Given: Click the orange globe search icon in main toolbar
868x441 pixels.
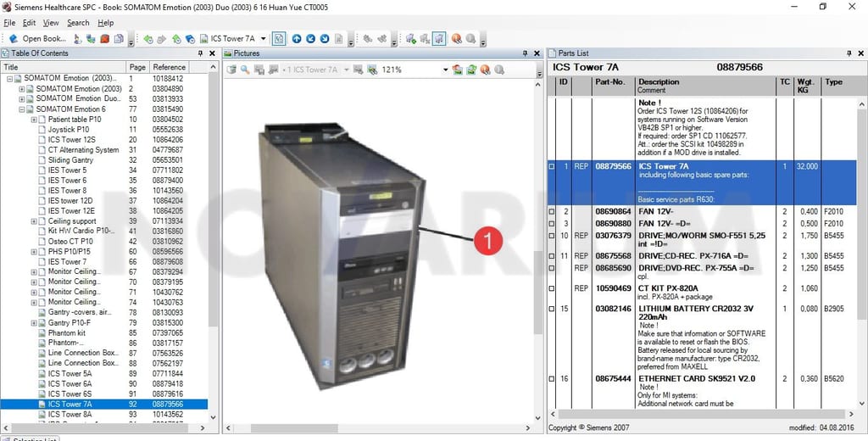Looking at the screenshot, I should pos(456,39).
